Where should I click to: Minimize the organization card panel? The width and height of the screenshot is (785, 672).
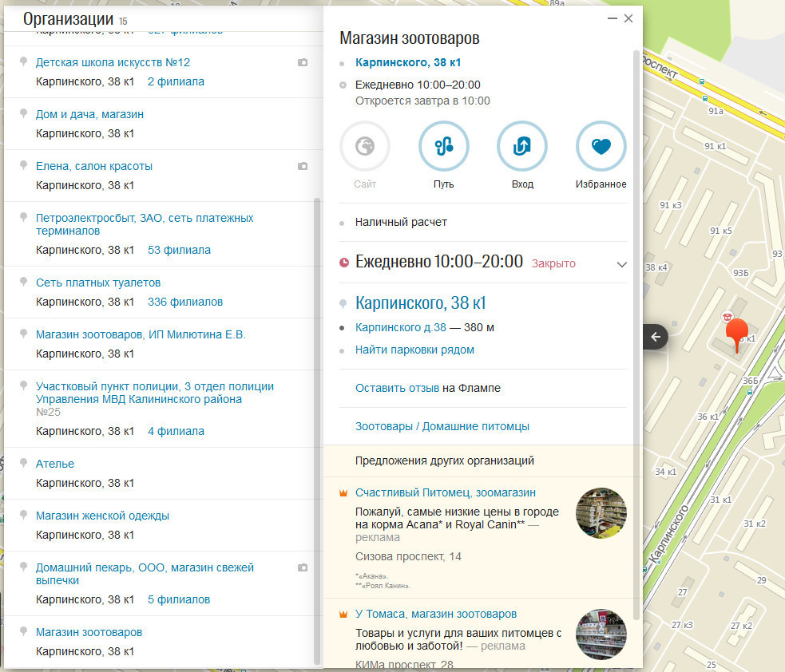(612, 18)
